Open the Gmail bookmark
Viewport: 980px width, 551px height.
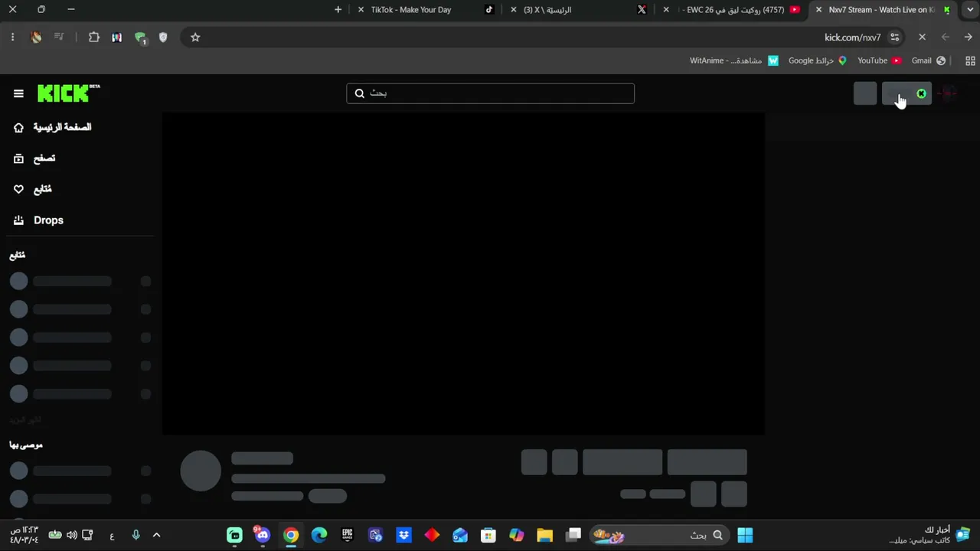click(928, 60)
